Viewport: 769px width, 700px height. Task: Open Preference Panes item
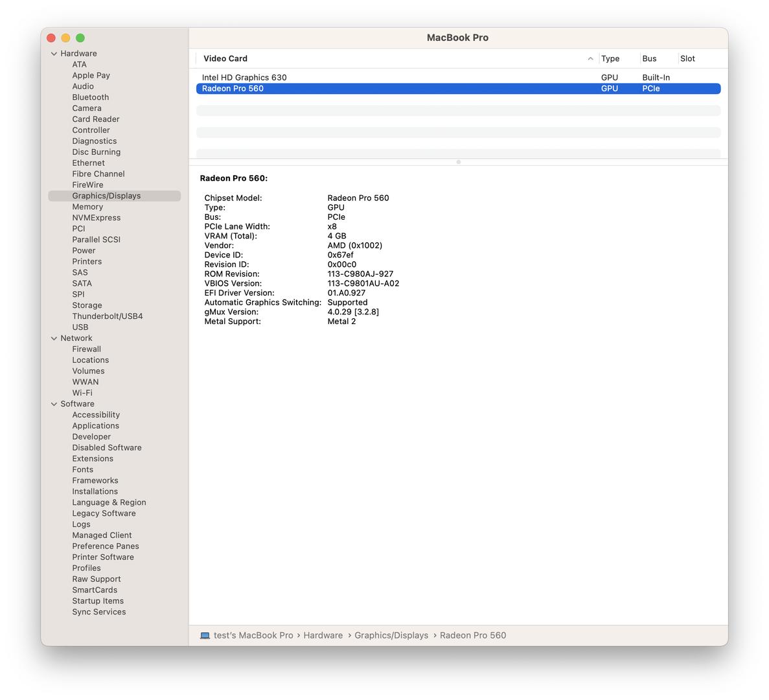point(106,546)
